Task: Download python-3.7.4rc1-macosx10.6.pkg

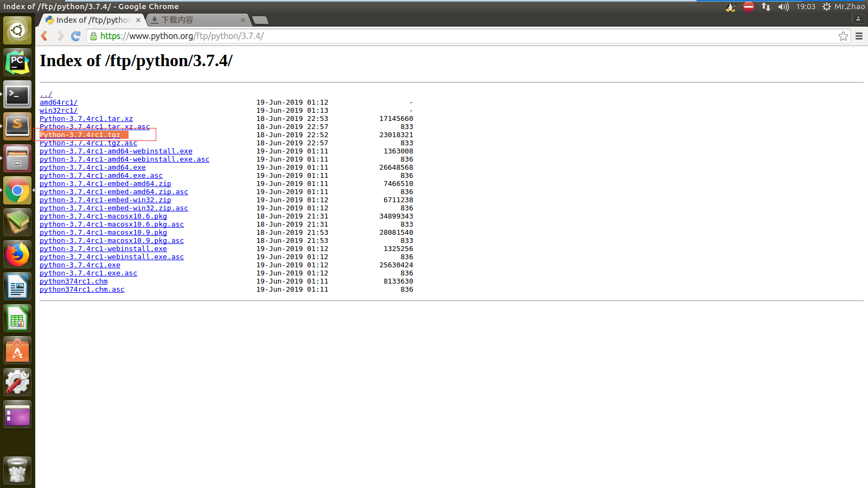Action: pyautogui.click(x=103, y=216)
